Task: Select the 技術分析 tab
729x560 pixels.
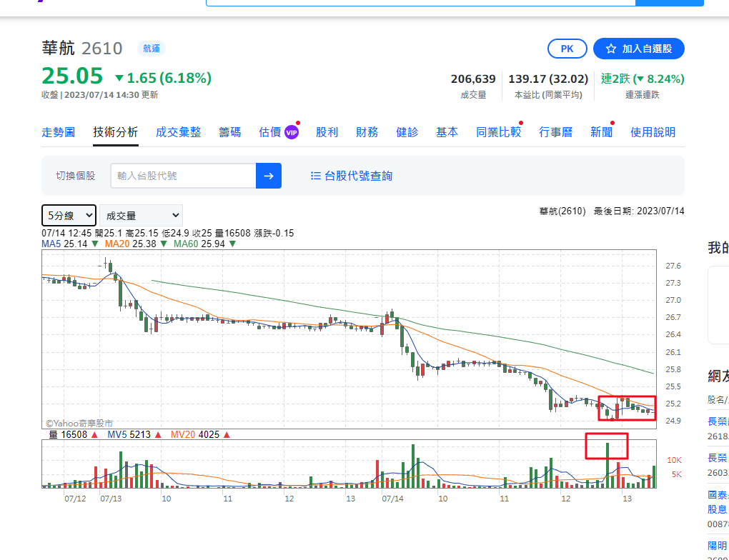Action: tap(115, 132)
